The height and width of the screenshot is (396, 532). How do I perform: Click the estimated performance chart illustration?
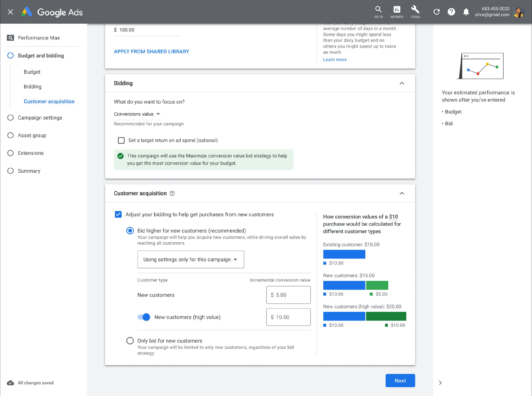(x=480, y=66)
